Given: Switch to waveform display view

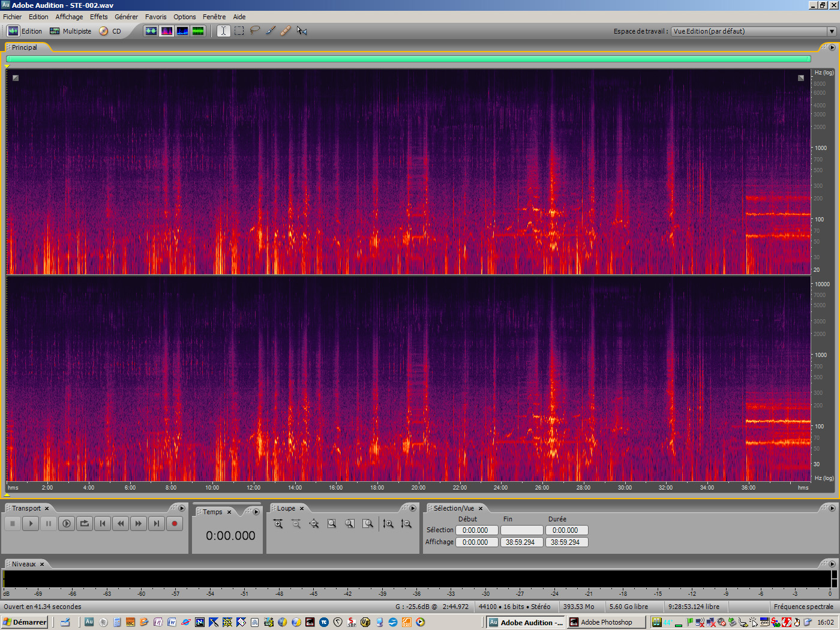Looking at the screenshot, I should (151, 31).
